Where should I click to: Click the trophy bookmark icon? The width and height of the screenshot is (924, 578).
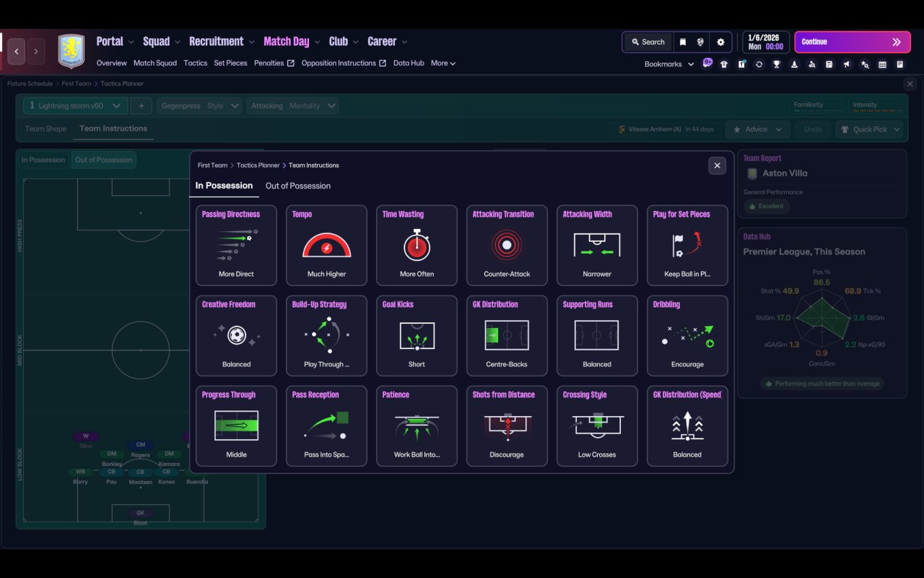[777, 64]
